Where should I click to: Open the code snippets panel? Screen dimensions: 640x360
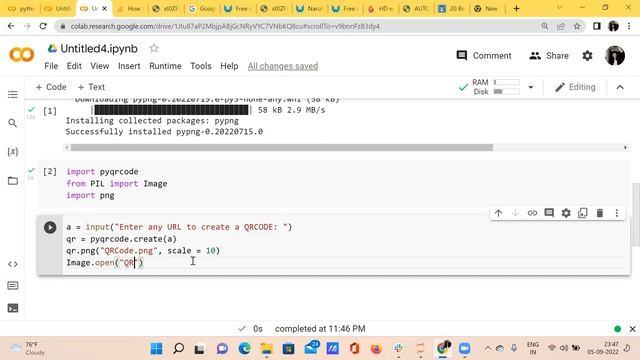coord(13,264)
